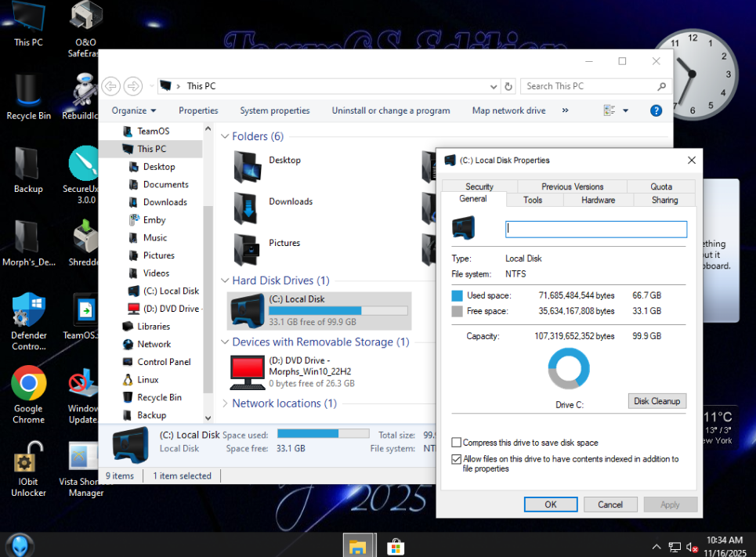Open the address bar history dropdown

[493, 86]
